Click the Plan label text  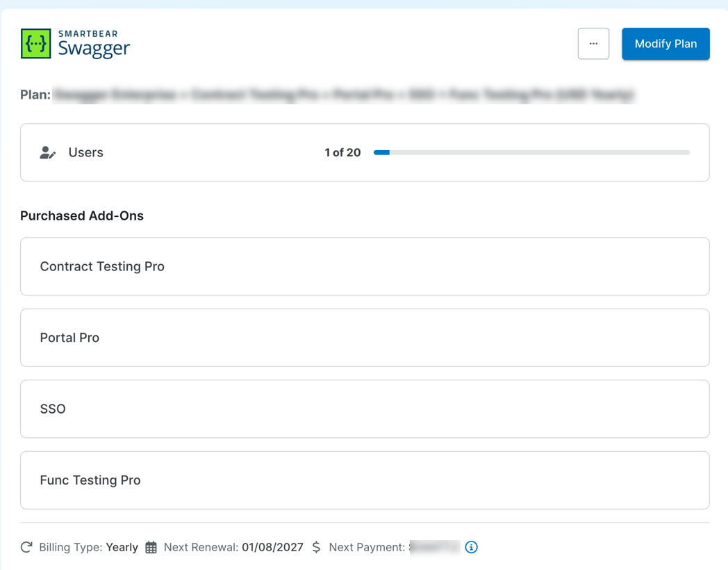point(35,95)
